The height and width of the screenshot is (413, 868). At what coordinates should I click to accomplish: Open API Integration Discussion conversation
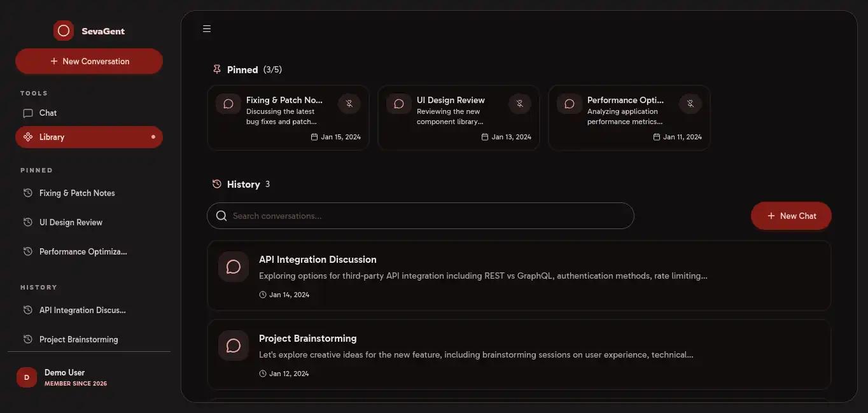tap(519, 276)
